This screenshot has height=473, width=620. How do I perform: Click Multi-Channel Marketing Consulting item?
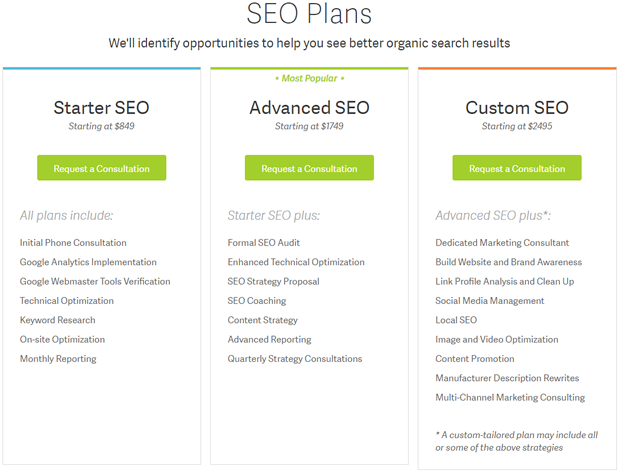coord(510,397)
